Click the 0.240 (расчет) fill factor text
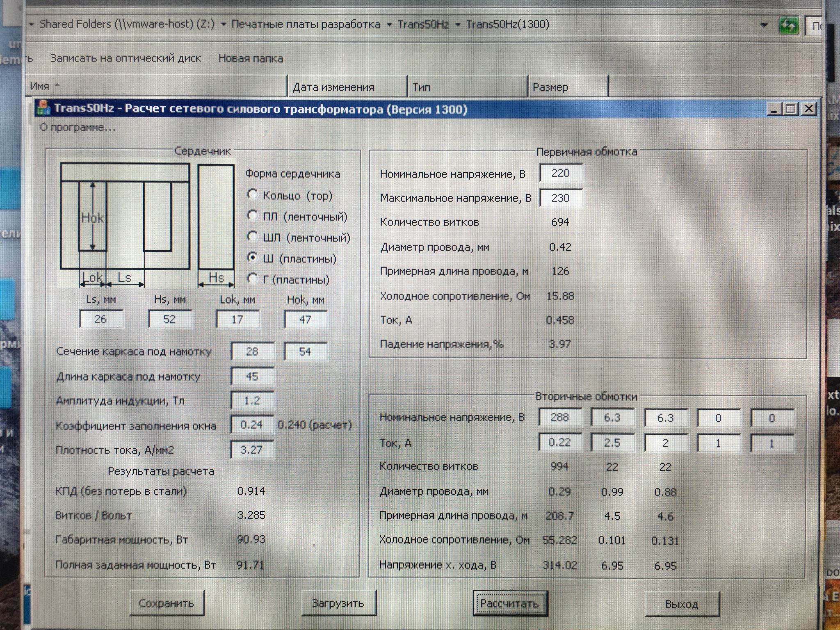Viewport: 840px width, 630px height. tap(315, 425)
